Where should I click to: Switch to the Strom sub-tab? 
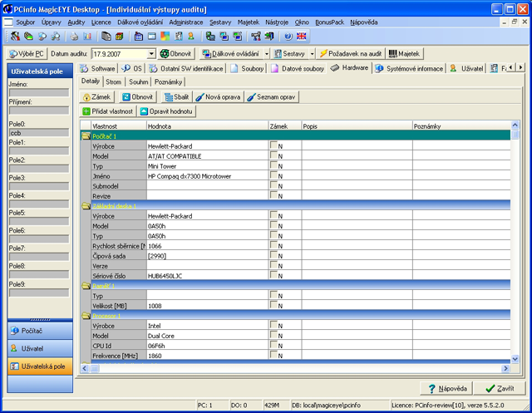(x=113, y=82)
